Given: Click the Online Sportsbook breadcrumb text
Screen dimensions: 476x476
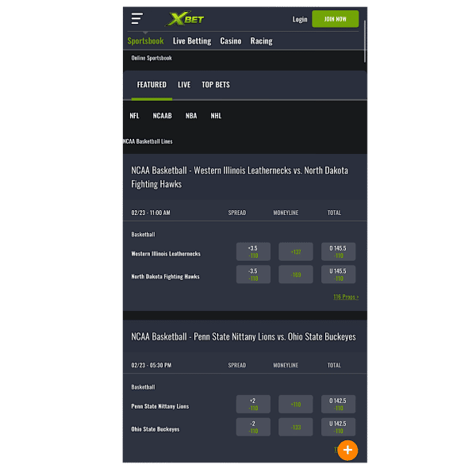Looking at the screenshot, I should pyautogui.click(x=152, y=58).
